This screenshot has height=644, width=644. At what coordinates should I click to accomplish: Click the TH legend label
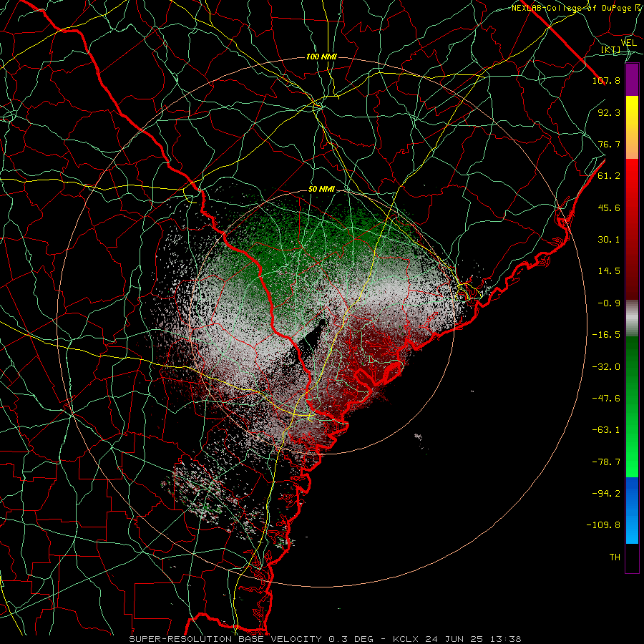[615, 557]
